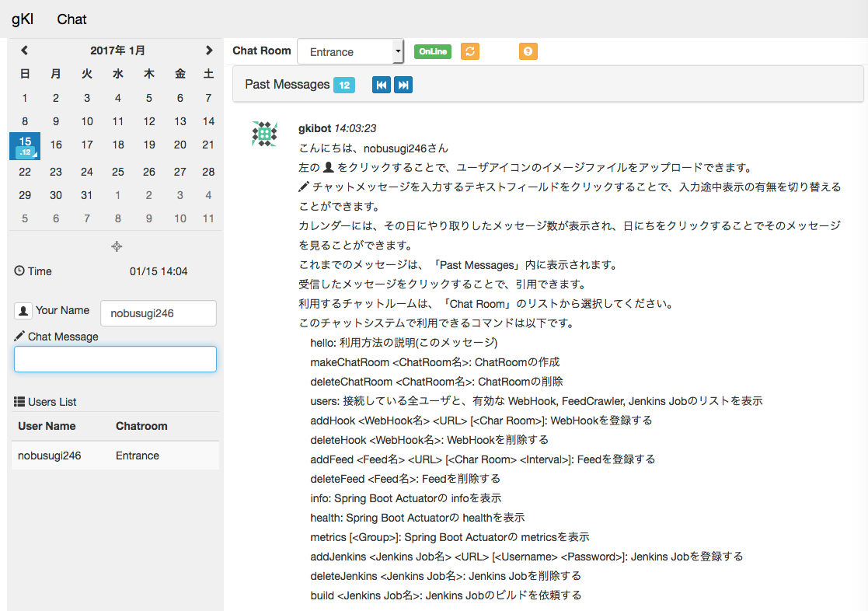Go to previous month in calendar
Screen dimensions: 868x611
24,51
